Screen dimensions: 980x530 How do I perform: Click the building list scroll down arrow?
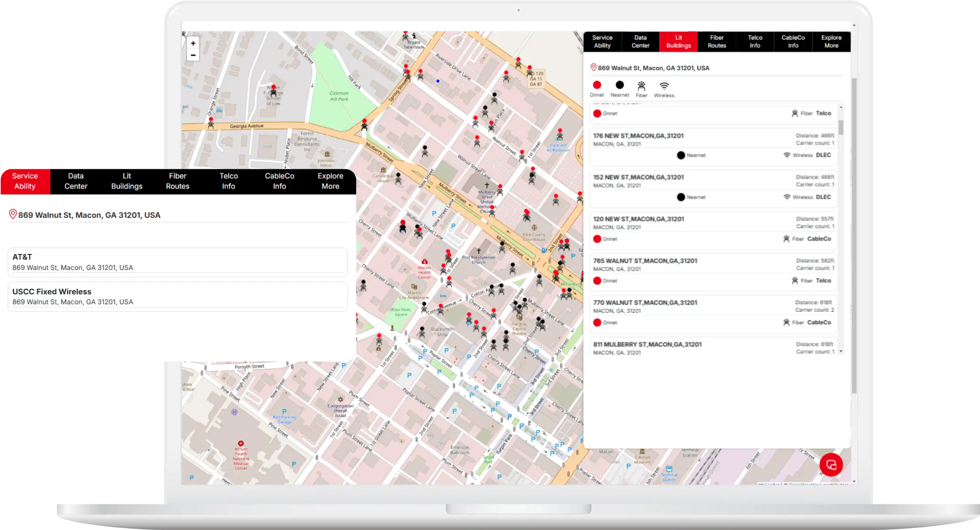coord(841,352)
